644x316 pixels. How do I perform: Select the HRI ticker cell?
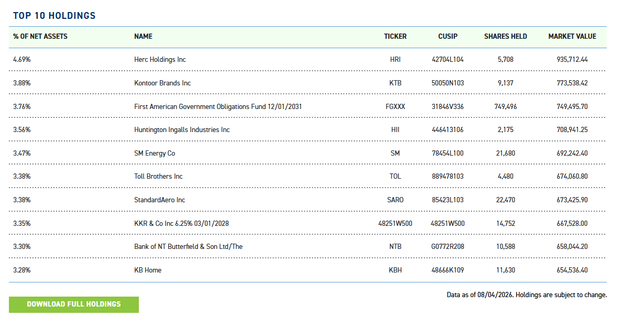tap(395, 60)
